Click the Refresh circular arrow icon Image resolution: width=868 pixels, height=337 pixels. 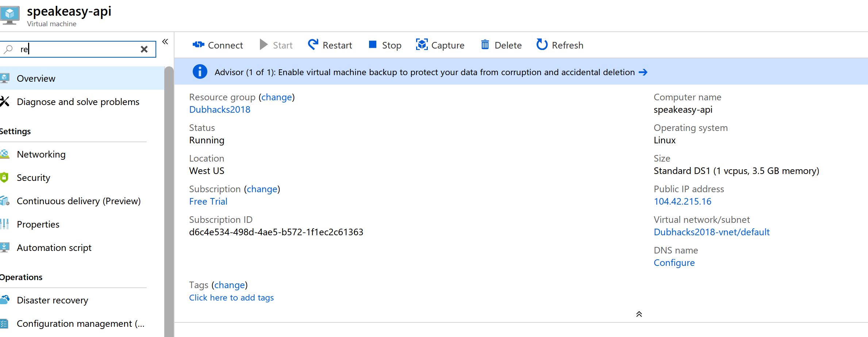point(542,44)
